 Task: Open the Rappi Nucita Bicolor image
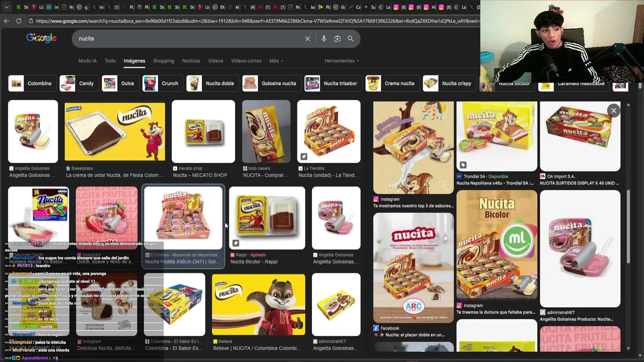[267, 218]
